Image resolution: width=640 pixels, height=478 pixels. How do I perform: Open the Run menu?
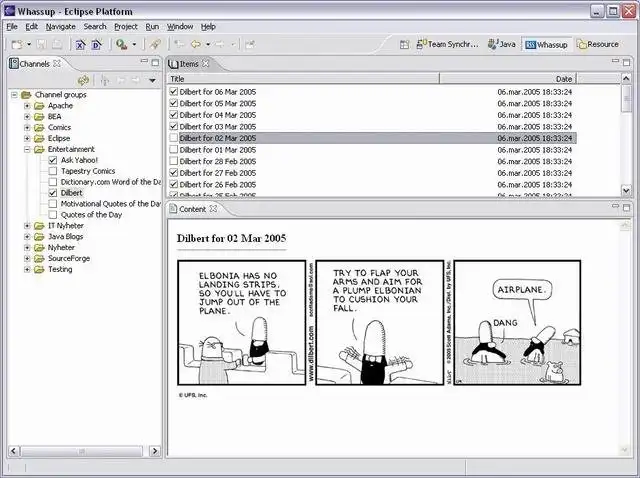click(x=152, y=27)
